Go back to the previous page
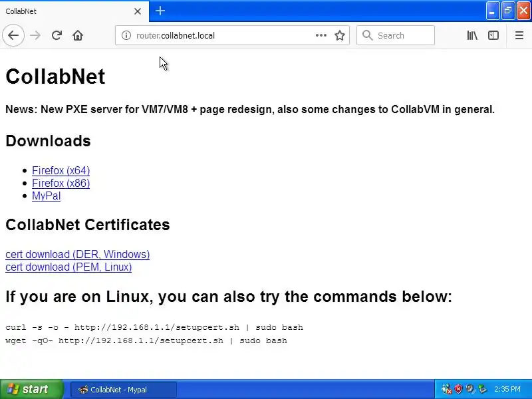The width and height of the screenshot is (532, 399). 13,35
